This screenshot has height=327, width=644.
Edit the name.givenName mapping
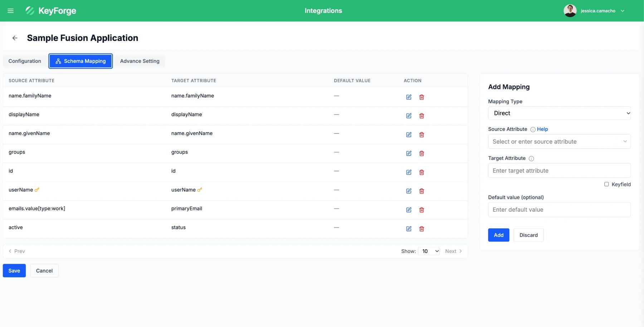409,135
